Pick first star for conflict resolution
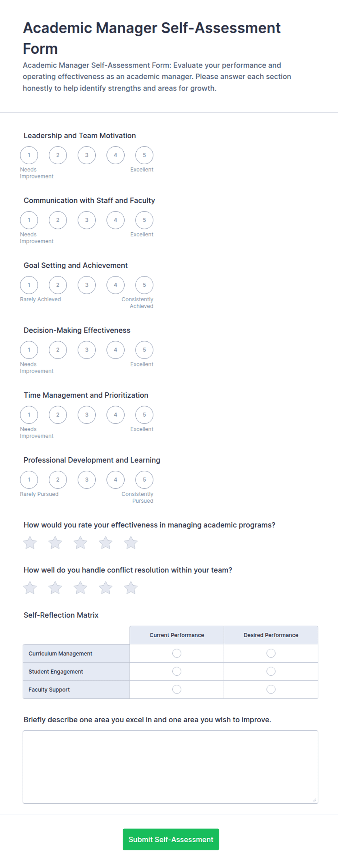The height and width of the screenshot is (868, 338). pos(30,588)
